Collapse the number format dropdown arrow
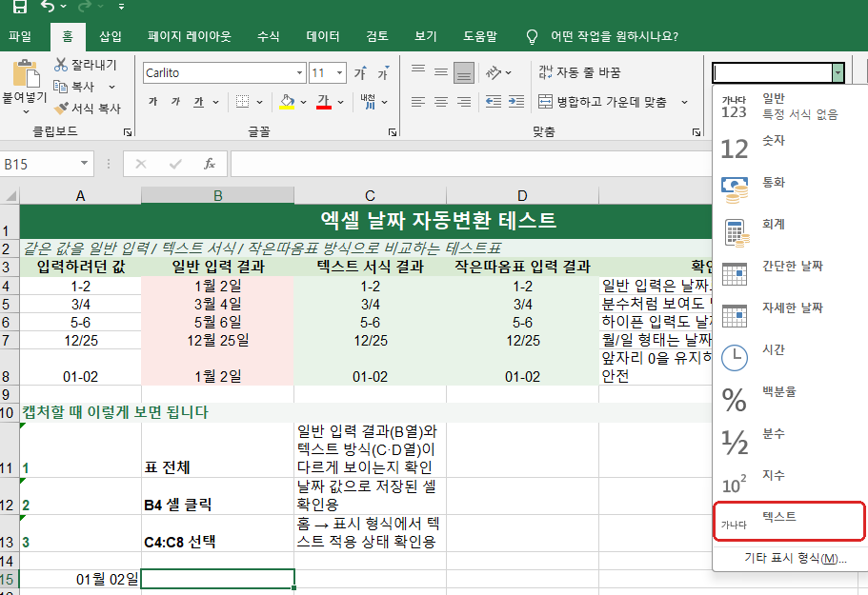868x595 pixels. click(x=838, y=73)
